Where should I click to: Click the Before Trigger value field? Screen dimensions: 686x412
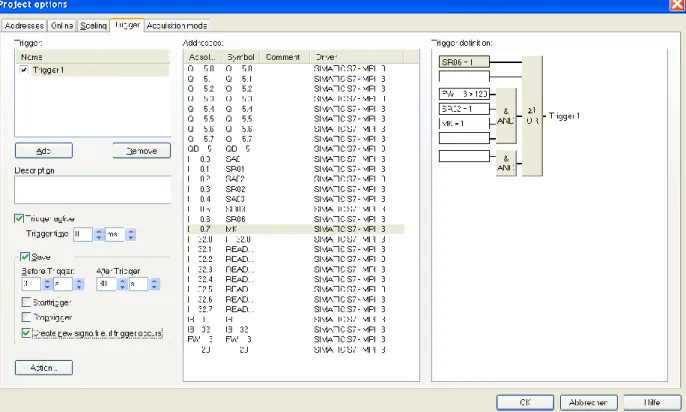point(31,284)
